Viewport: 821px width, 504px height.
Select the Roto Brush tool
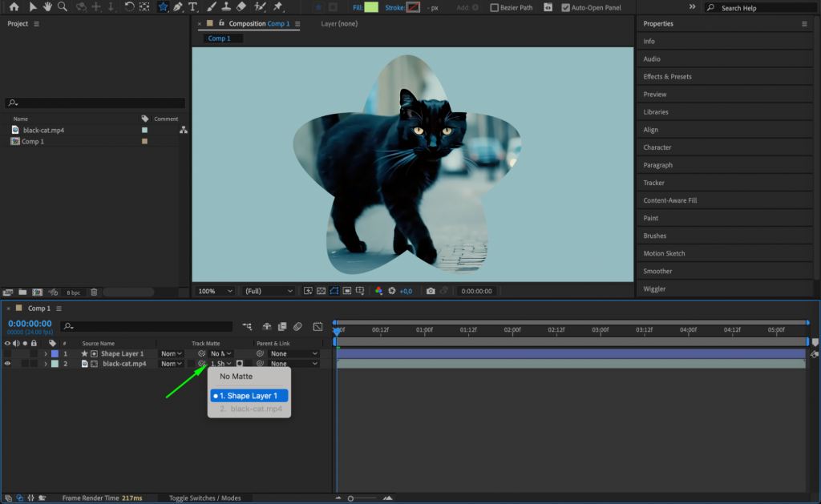(260, 7)
